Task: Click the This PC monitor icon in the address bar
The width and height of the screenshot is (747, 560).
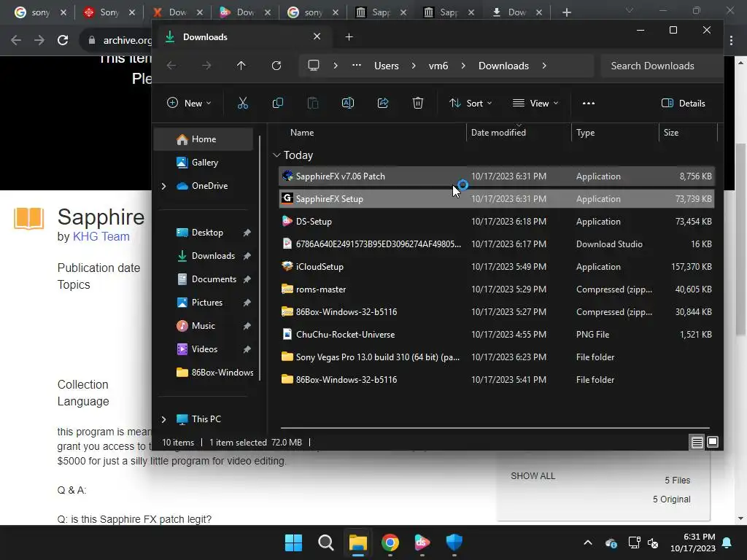Action: tap(314, 66)
